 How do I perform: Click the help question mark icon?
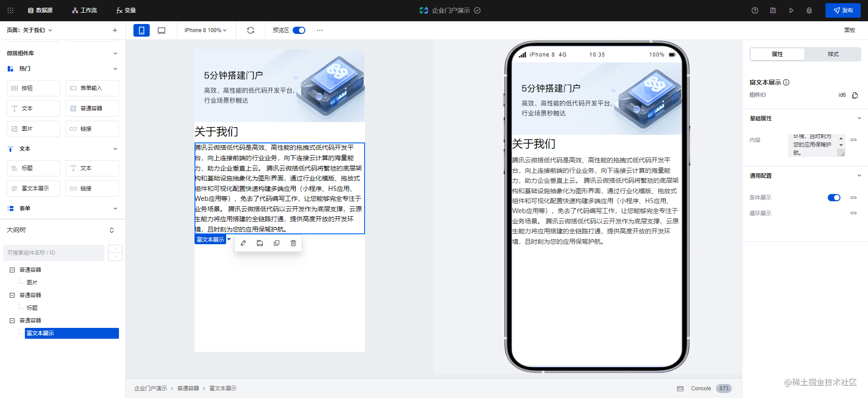(755, 10)
